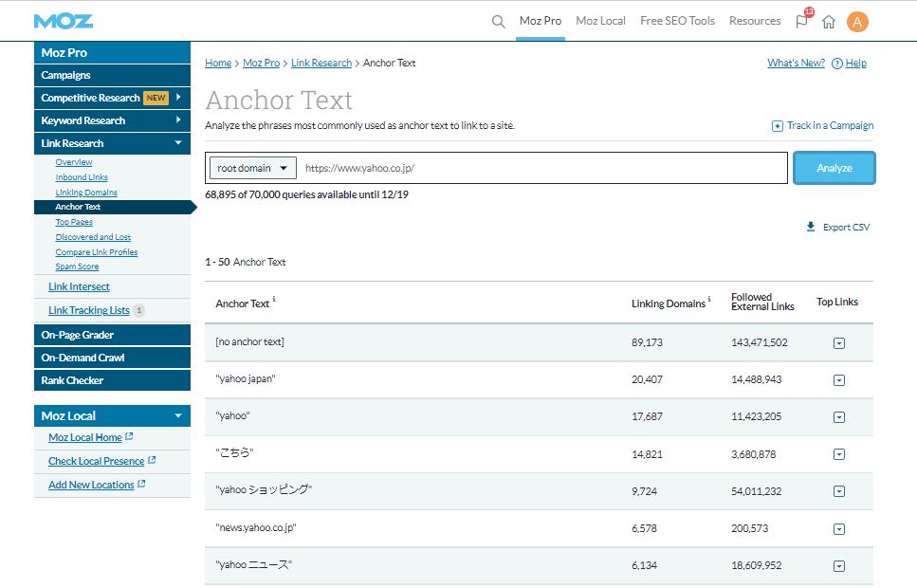This screenshot has width=917, height=588.
Task: Open Discovered and Lost in sidebar
Action: pos(93,237)
